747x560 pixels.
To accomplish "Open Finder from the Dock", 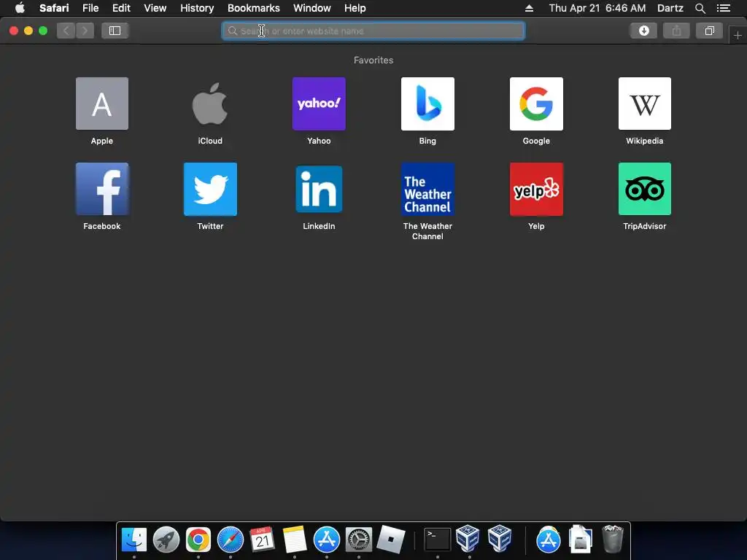I will [134, 540].
